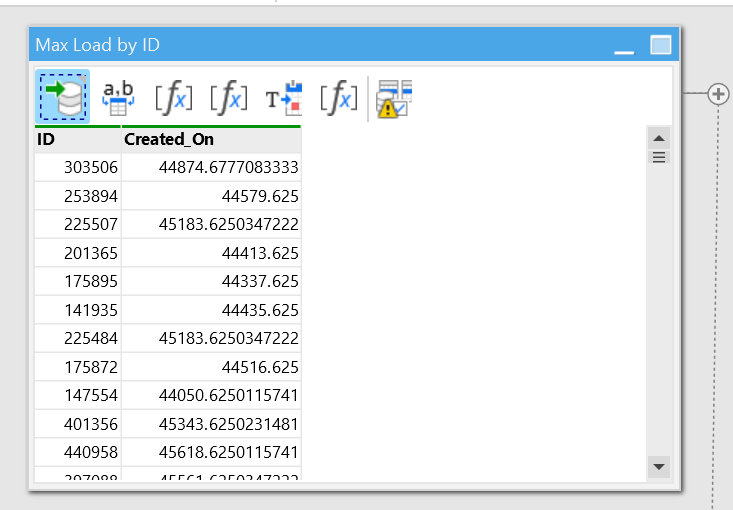Click the scrollbar thumb with three lines
The image size is (733, 510).
[x=659, y=157]
